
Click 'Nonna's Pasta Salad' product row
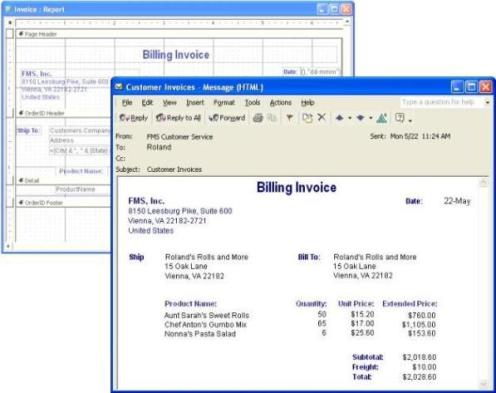coord(200,334)
